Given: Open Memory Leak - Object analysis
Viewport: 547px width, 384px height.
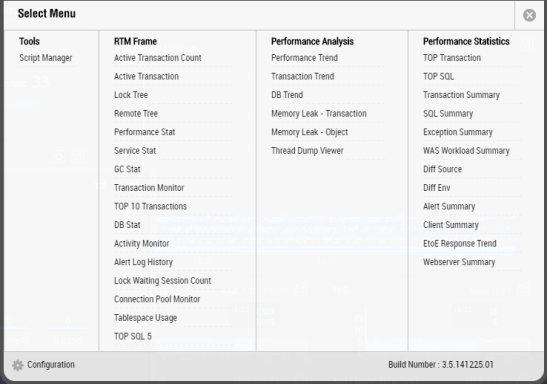Looking at the screenshot, I should pyautogui.click(x=309, y=132).
